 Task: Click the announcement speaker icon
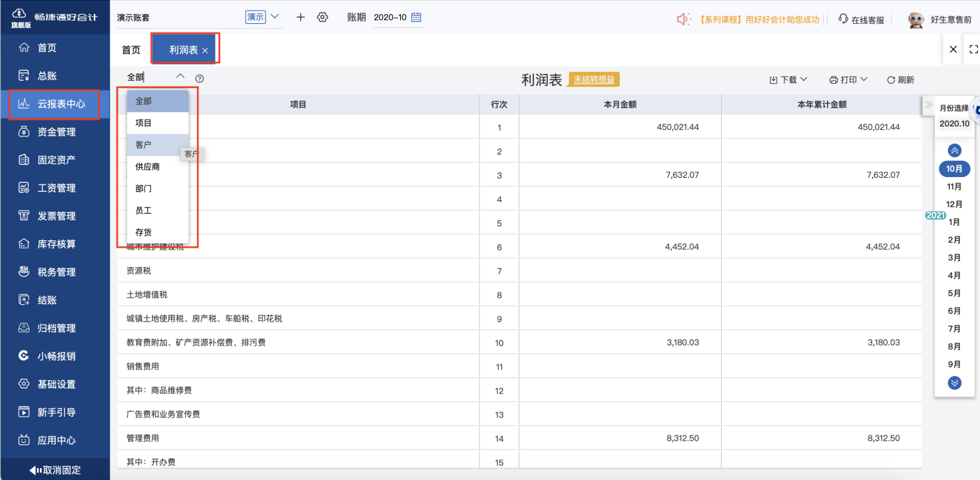(x=684, y=19)
